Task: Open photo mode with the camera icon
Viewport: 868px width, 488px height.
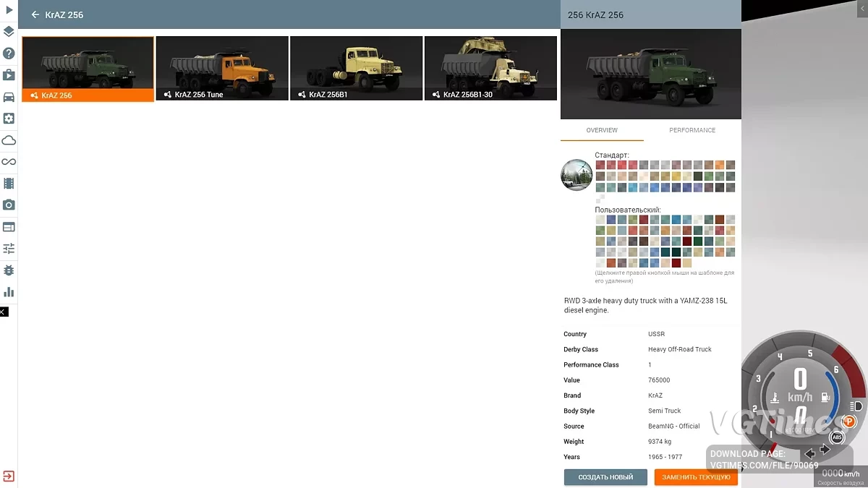Action: click(x=9, y=205)
